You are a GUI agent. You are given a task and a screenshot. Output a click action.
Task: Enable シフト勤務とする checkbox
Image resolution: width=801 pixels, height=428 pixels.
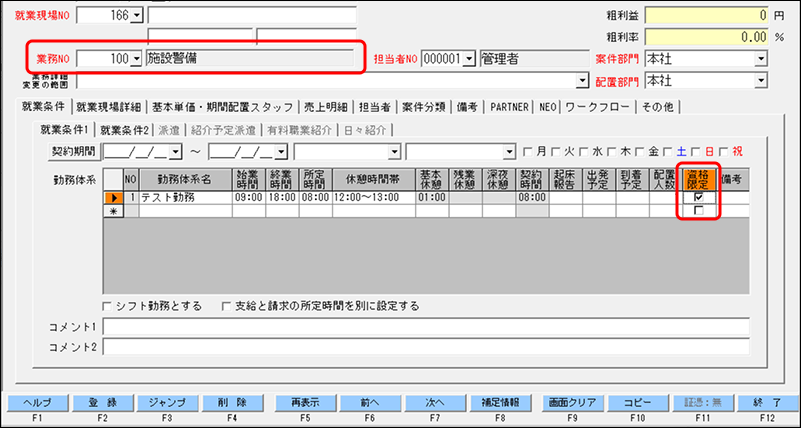tap(108, 306)
